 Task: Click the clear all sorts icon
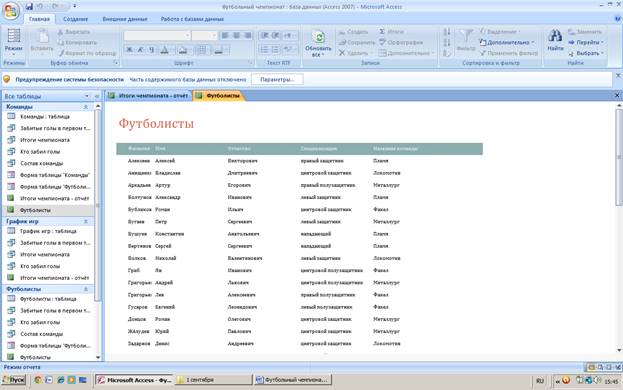pyautogui.click(x=447, y=53)
